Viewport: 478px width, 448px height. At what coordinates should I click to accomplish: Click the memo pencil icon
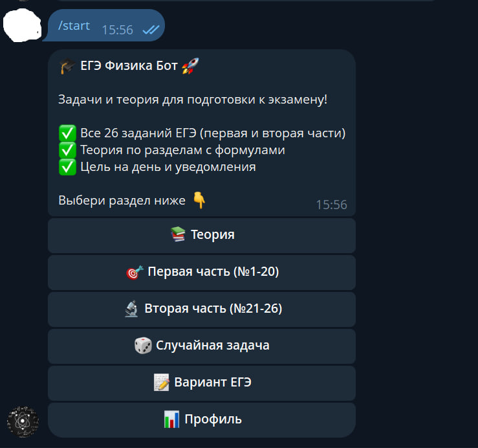tap(161, 383)
